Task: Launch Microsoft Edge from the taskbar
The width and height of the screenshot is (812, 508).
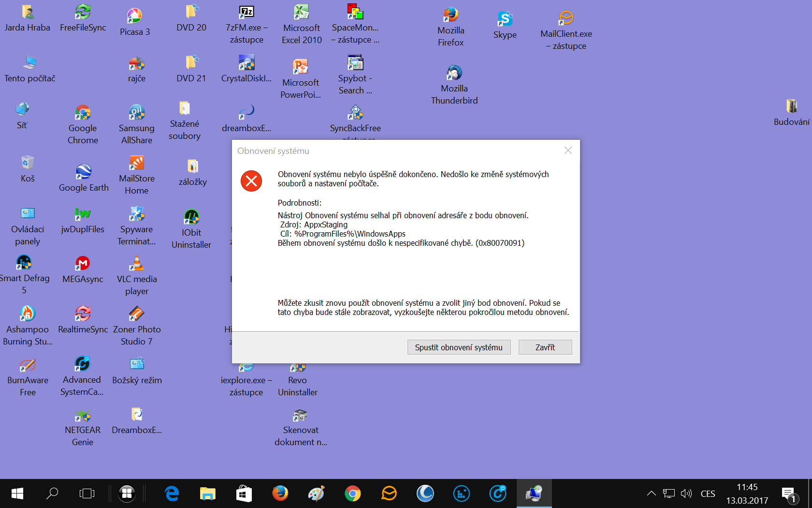Action: point(172,493)
